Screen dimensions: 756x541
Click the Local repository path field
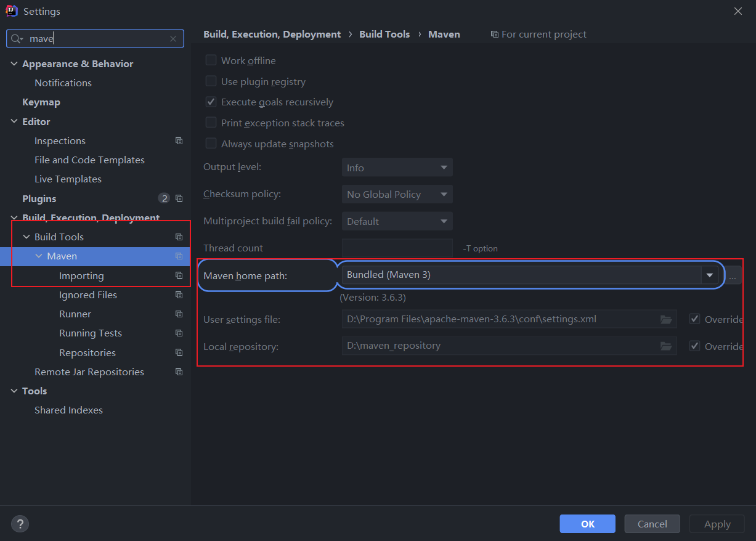pyautogui.click(x=510, y=346)
